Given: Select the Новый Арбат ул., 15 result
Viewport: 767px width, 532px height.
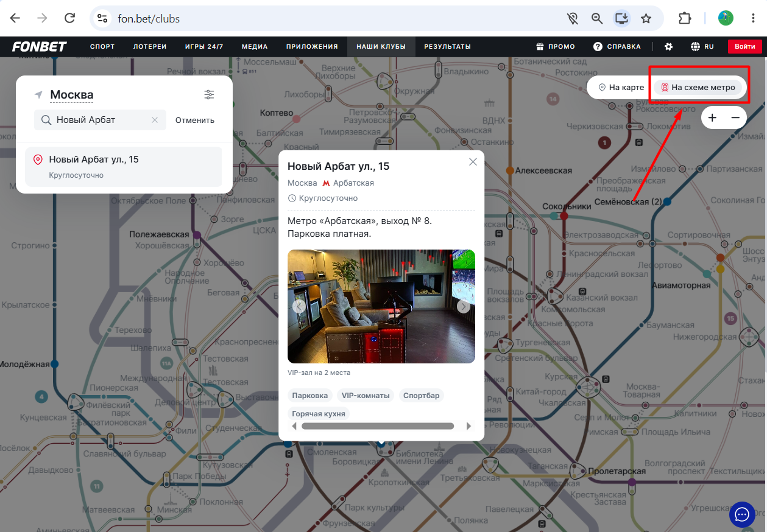Looking at the screenshot, I should (124, 167).
